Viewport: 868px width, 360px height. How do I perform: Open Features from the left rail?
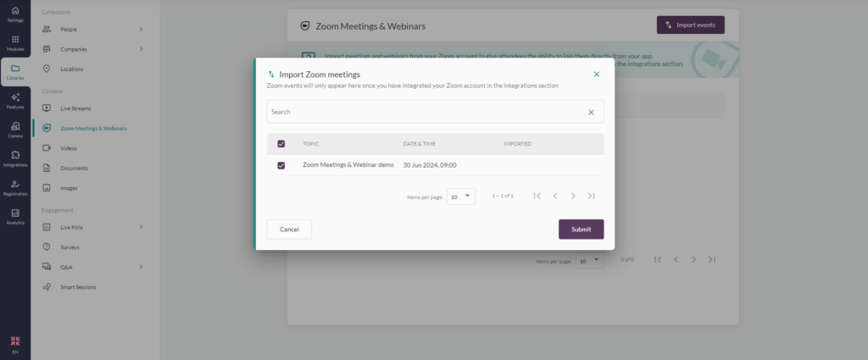click(15, 101)
